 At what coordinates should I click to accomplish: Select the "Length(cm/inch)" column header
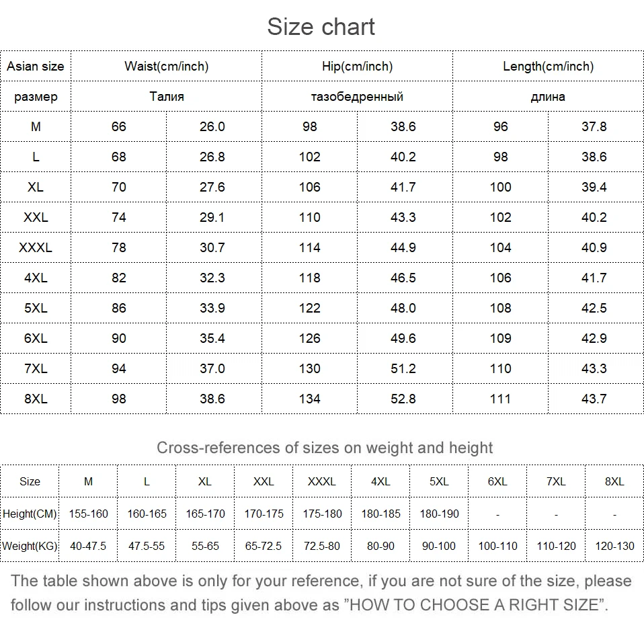click(548, 66)
